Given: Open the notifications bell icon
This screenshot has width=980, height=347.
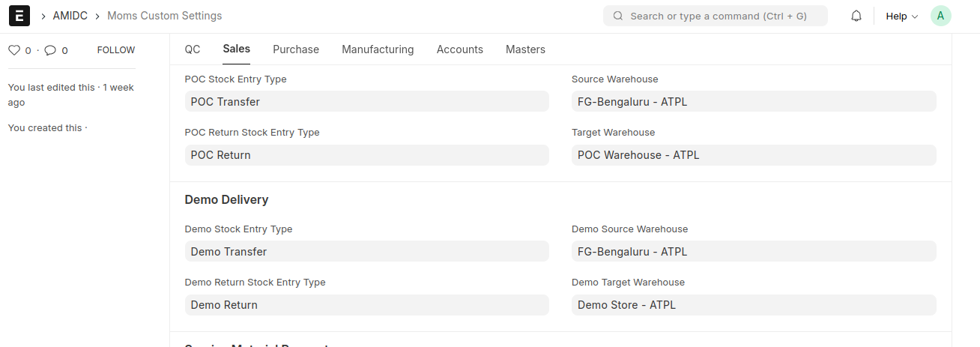Looking at the screenshot, I should 856,16.
